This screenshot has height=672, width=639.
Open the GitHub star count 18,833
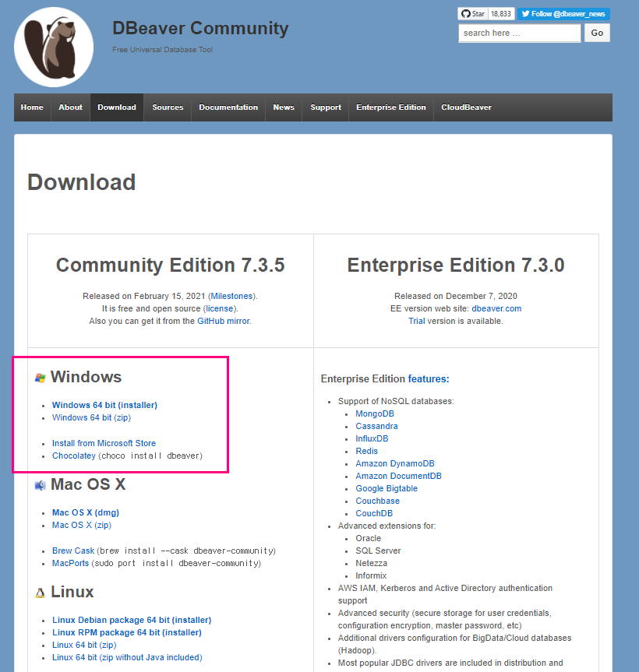pyautogui.click(x=501, y=14)
